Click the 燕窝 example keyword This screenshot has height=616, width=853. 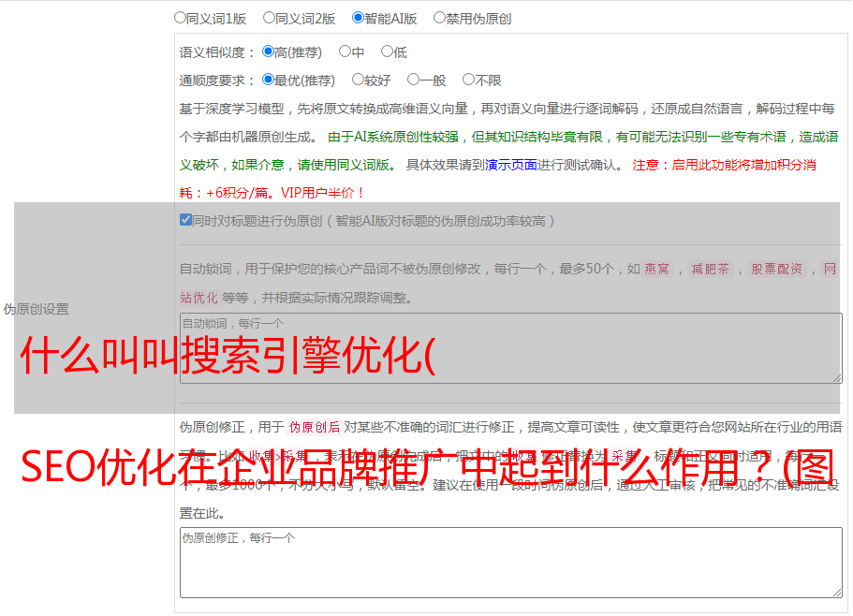point(656,269)
